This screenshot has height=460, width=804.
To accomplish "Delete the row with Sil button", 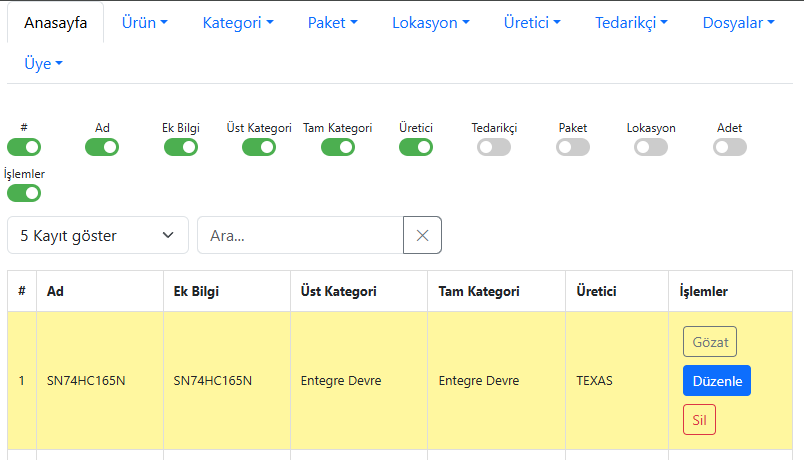I will coord(699,420).
